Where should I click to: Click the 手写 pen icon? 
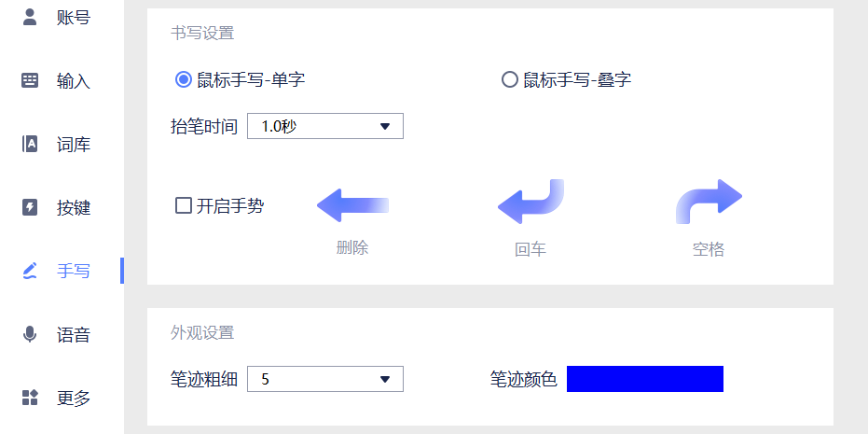(30, 271)
